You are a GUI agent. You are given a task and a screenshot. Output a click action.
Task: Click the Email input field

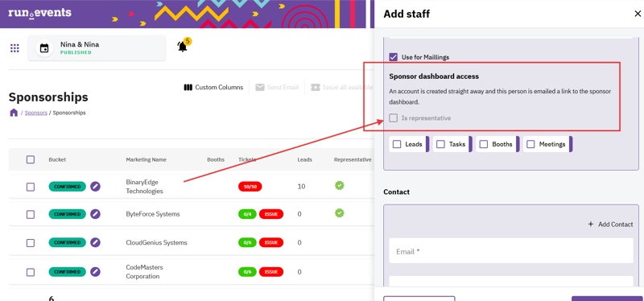click(511, 251)
